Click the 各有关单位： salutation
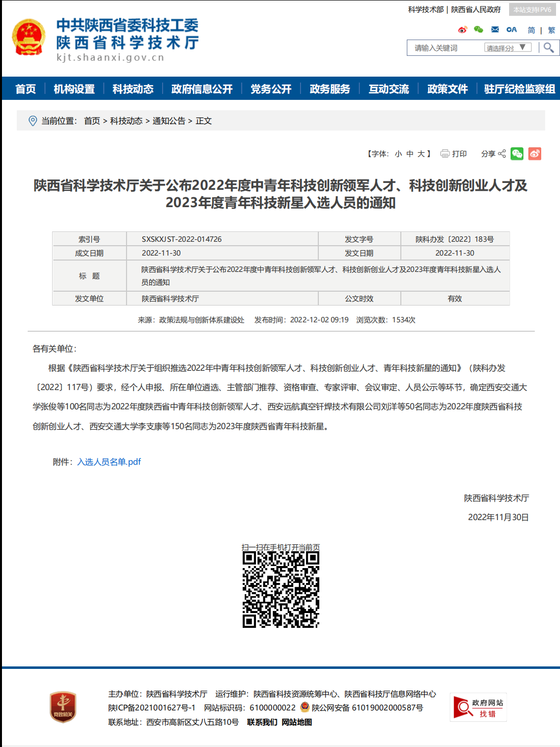This screenshot has height=747, width=560. point(54,349)
